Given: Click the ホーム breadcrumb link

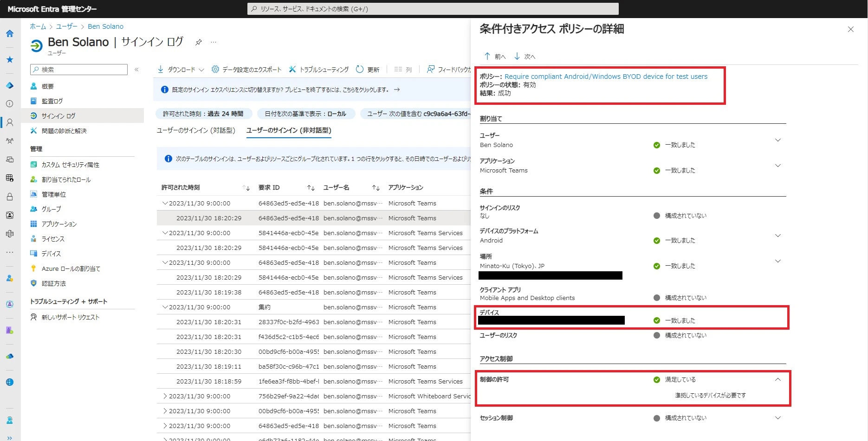Looking at the screenshot, I should 38,26.
